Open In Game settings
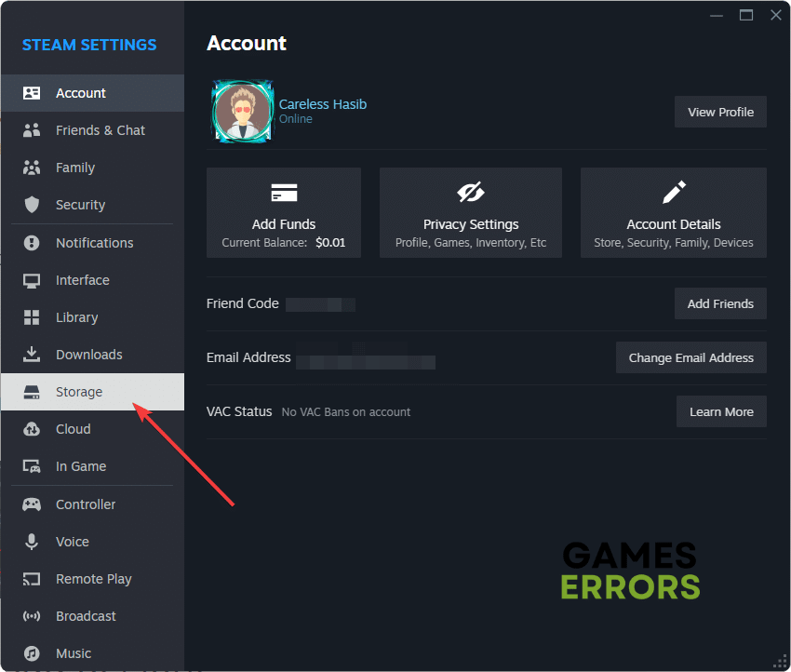The image size is (791, 672). click(x=93, y=466)
